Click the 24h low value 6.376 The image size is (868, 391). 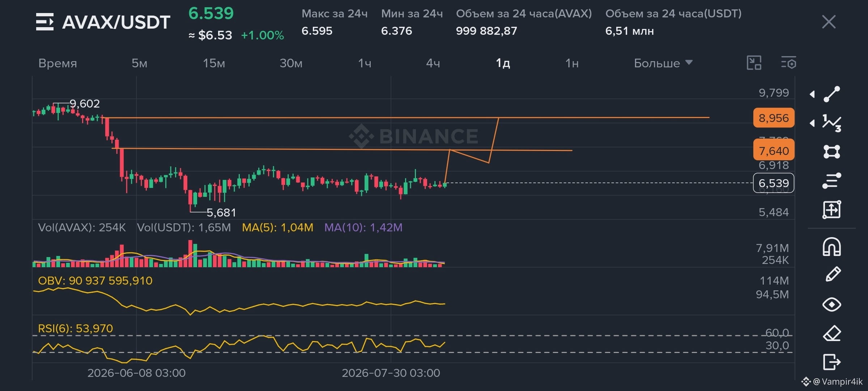coord(396,31)
